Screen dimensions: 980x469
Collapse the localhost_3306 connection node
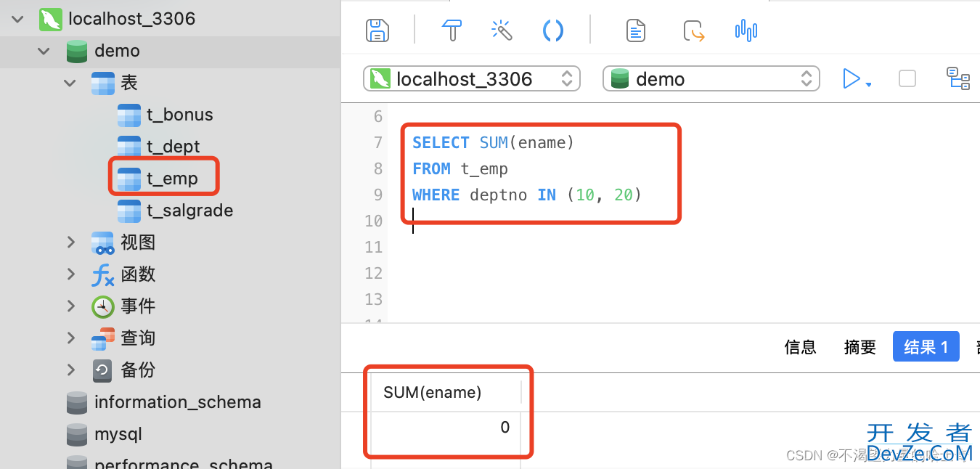point(17,20)
